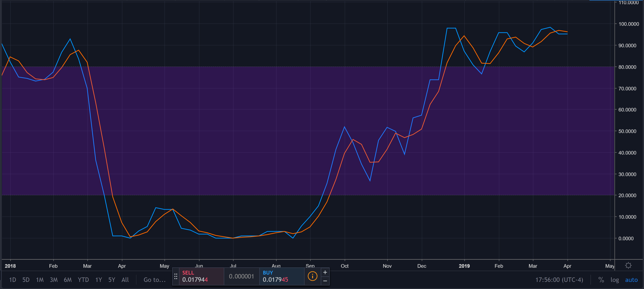The height and width of the screenshot is (289, 644).
Task: Open the Go to... date navigator
Action: point(154,280)
